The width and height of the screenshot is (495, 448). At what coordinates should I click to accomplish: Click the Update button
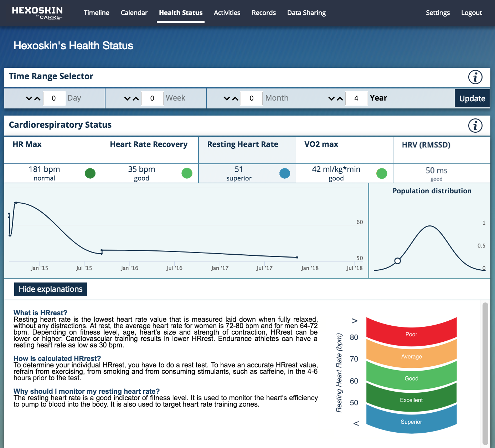tap(472, 98)
